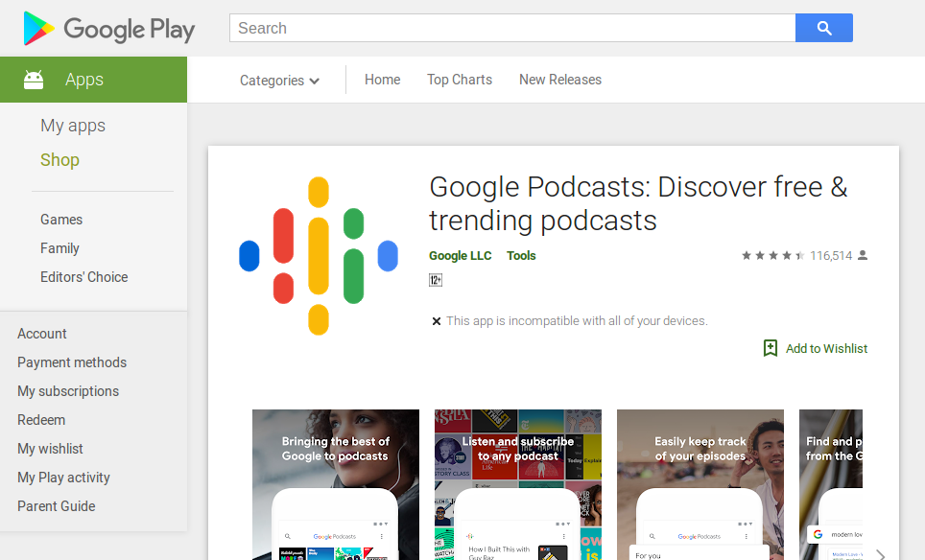Viewport: 925px width, 560px height.
Task: Click the Google Play logo
Action: pyautogui.click(x=109, y=29)
